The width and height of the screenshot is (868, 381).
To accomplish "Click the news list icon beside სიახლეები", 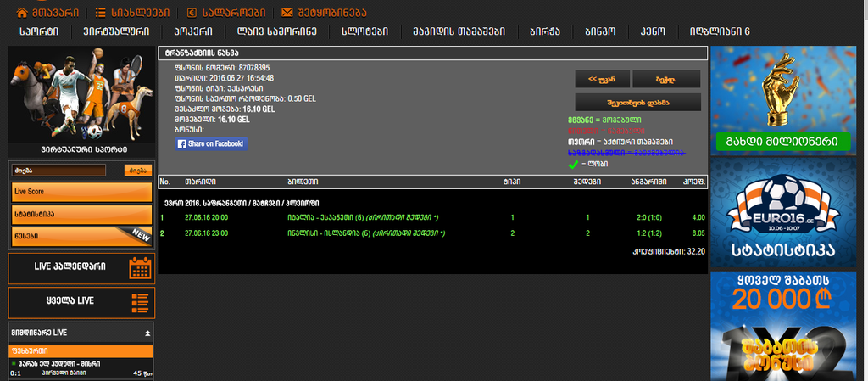I will tap(101, 13).
